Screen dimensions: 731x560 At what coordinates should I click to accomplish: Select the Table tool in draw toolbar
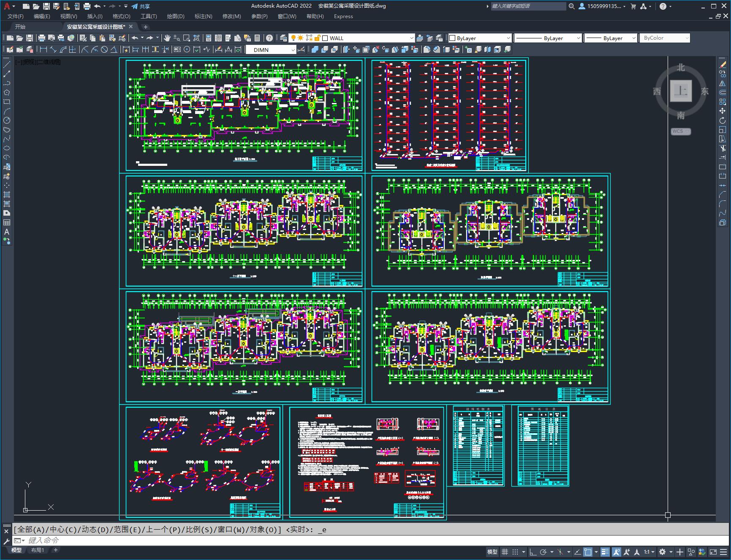(7, 222)
